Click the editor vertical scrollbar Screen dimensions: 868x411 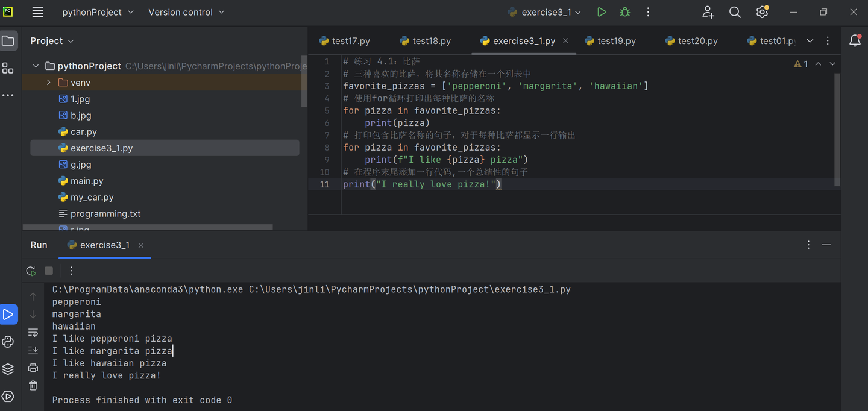(837, 130)
